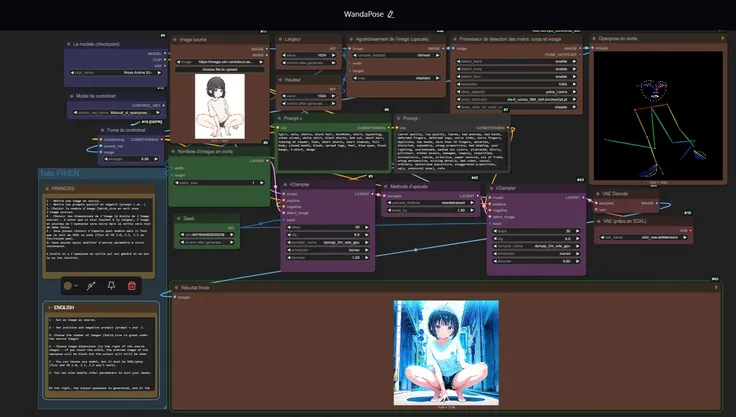
Task: Adjust KSampler denoise 1.00 slider
Action: pos(328,258)
